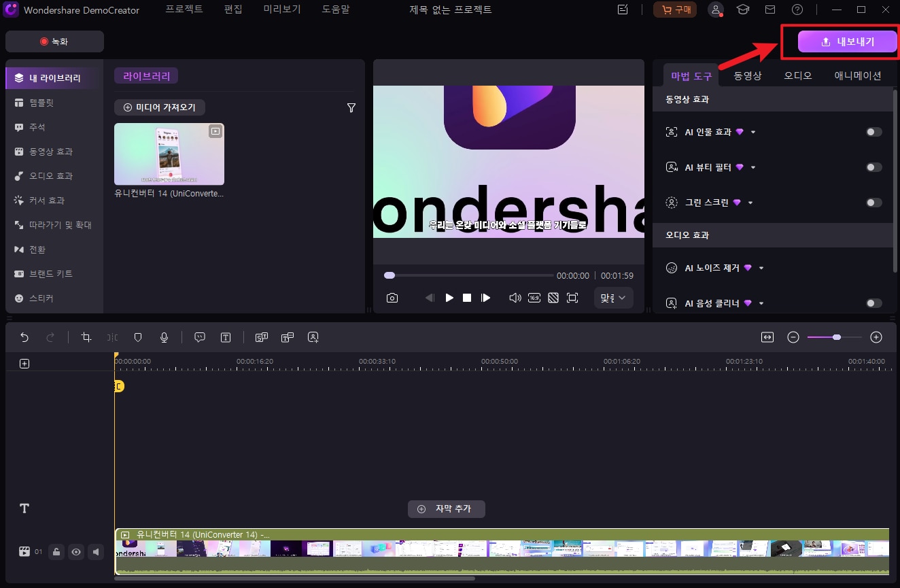Select the Crop tool in timeline toolbar
Viewport: 900px width, 588px height.
86,337
